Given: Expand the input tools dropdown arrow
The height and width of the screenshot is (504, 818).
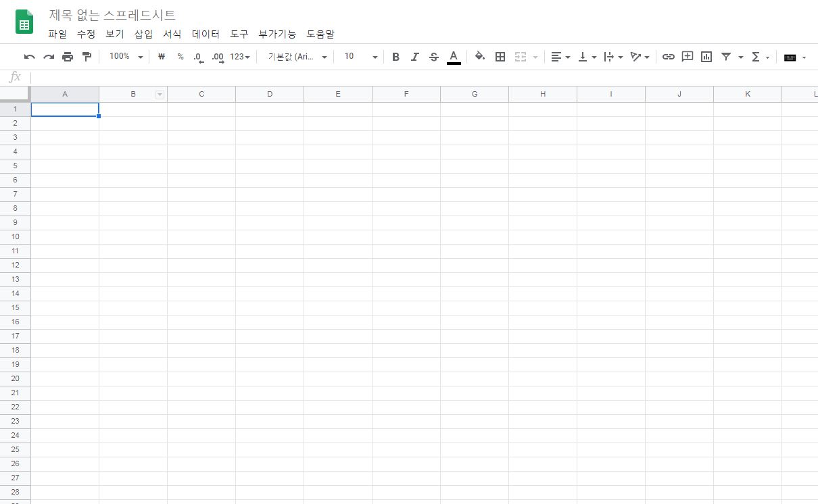Looking at the screenshot, I should coord(804,57).
